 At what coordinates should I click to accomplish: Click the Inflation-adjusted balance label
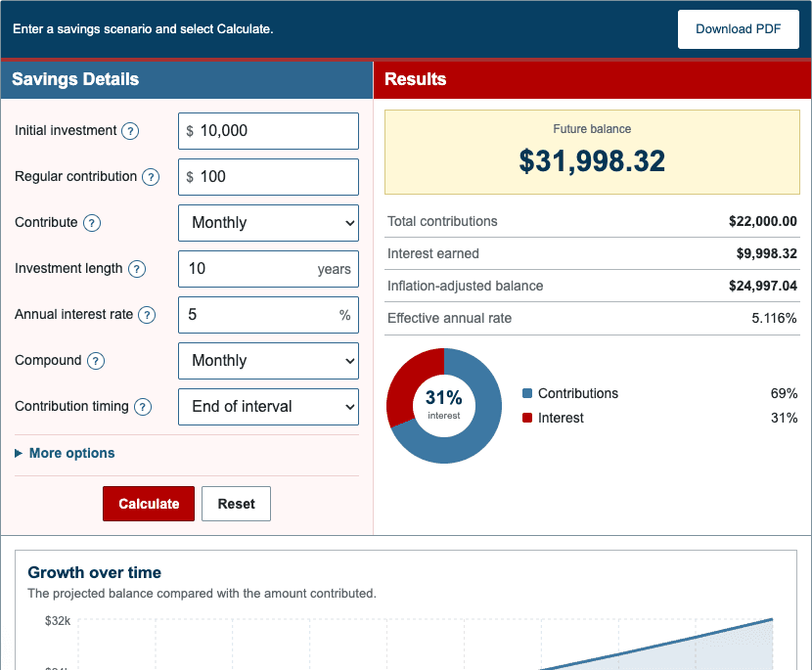pos(465,286)
